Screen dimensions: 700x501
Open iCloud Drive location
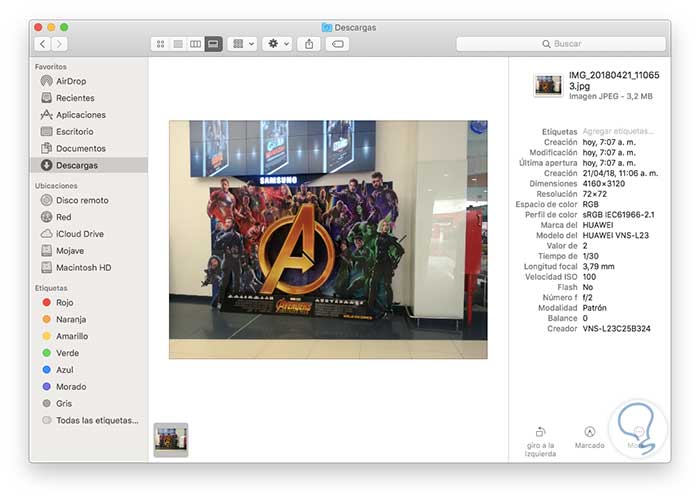(88, 234)
